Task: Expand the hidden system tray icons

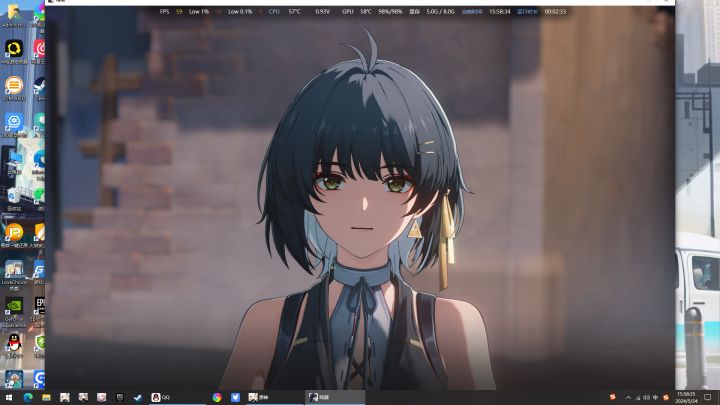Action: pyautogui.click(x=628, y=398)
